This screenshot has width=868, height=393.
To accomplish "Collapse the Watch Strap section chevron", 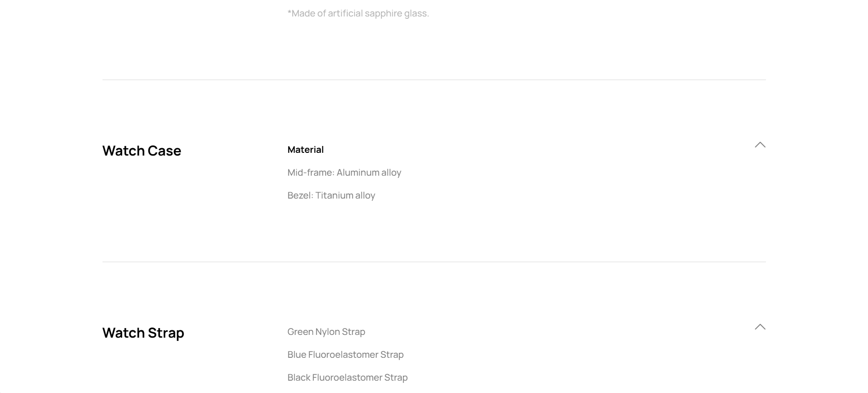I will 760,327.
